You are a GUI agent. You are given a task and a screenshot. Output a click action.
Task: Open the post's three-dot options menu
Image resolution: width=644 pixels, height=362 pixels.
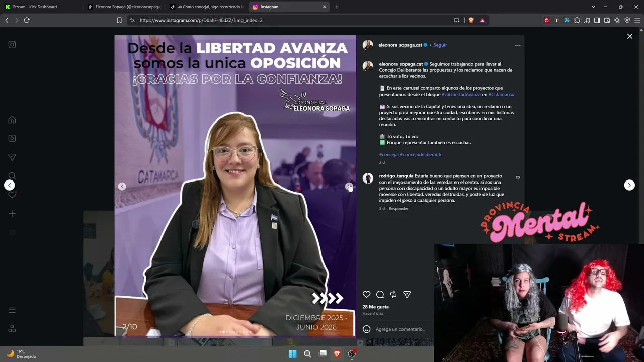(518, 45)
